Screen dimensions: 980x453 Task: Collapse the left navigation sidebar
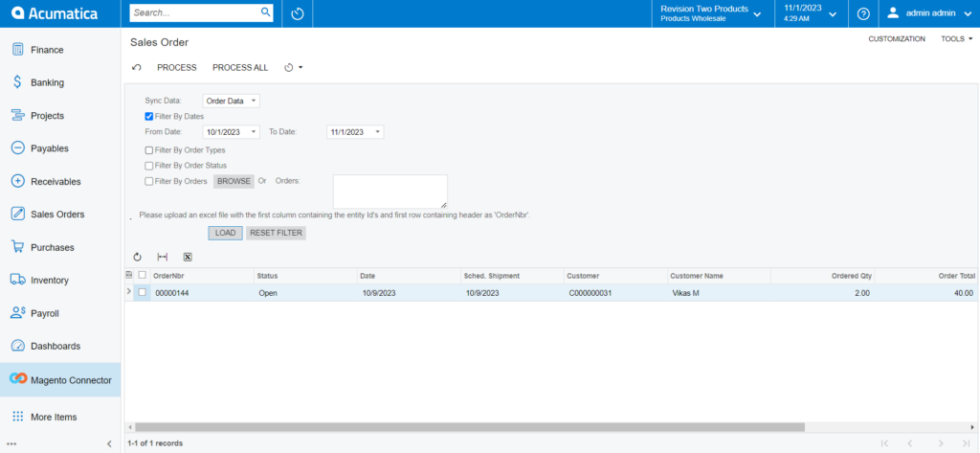click(109, 443)
